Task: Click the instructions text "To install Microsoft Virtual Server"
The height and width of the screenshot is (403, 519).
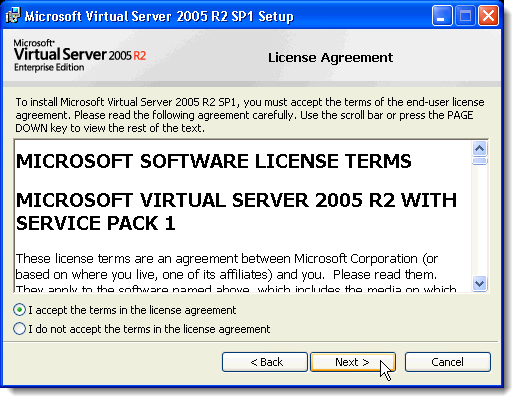Action: point(250,115)
